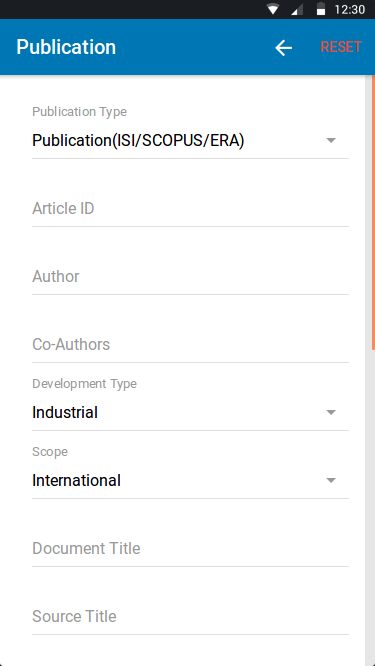Select the Publication(ISI/SCOPUS/ERA) value
The image size is (375, 666).
[138, 141]
